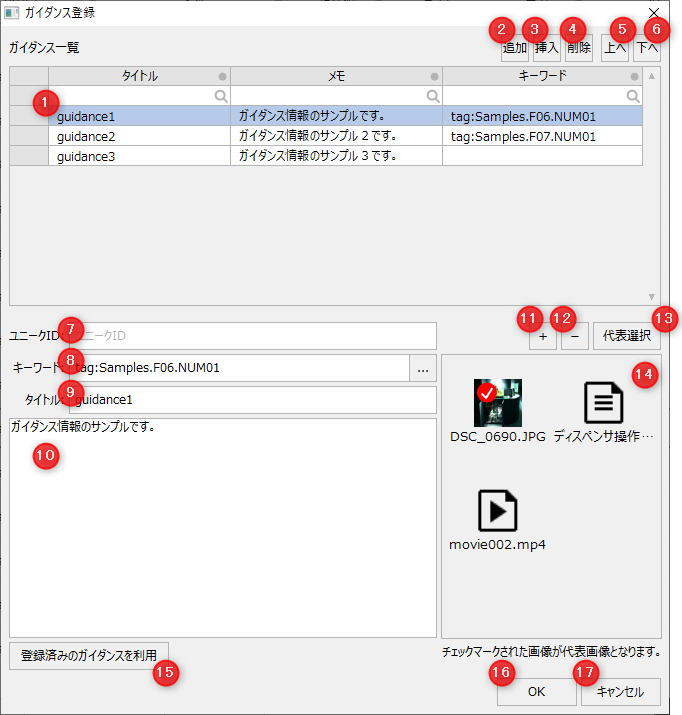Screen dimensions: 682x715
Task: Select the guidance2 row in the list
Action: click(139, 136)
